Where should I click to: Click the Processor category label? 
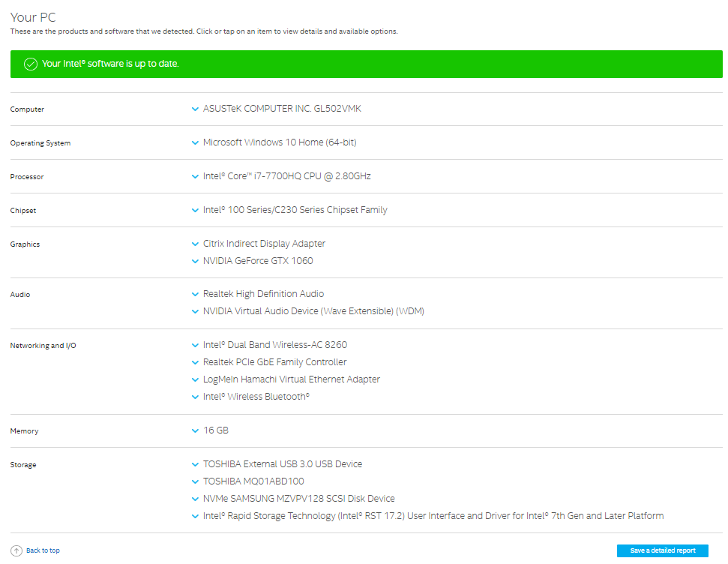point(27,176)
